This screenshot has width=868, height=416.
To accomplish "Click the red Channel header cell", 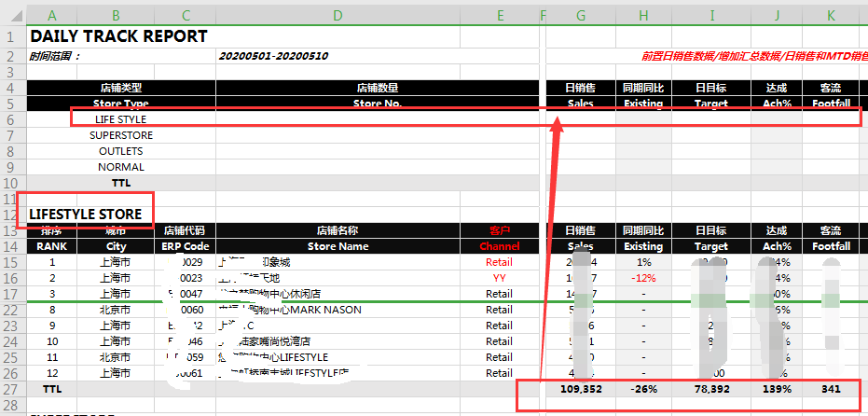I will (x=500, y=246).
